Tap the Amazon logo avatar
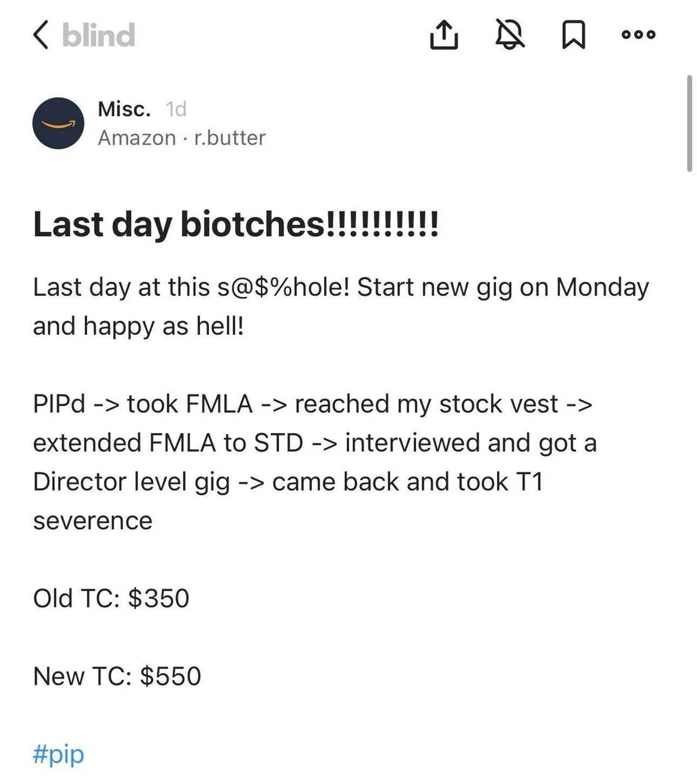This screenshot has width=697, height=784. [x=58, y=123]
